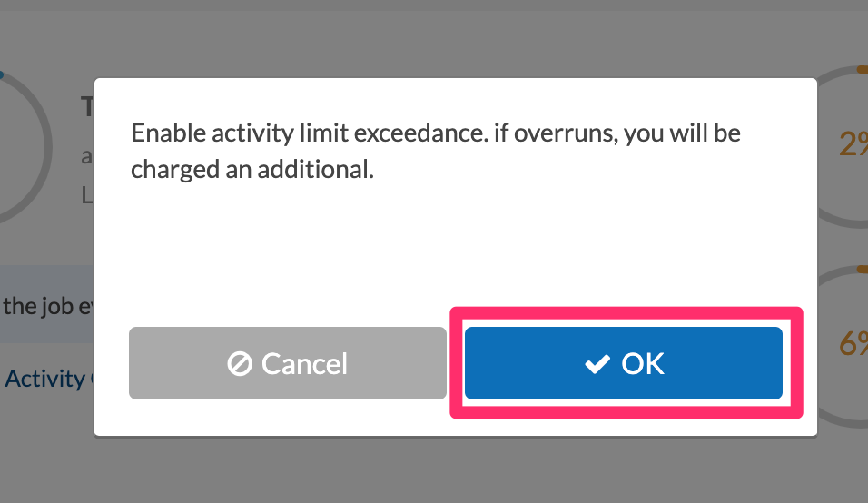The height and width of the screenshot is (503, 868).
Task: Click the Cancel button
Action: pos(287,363)
